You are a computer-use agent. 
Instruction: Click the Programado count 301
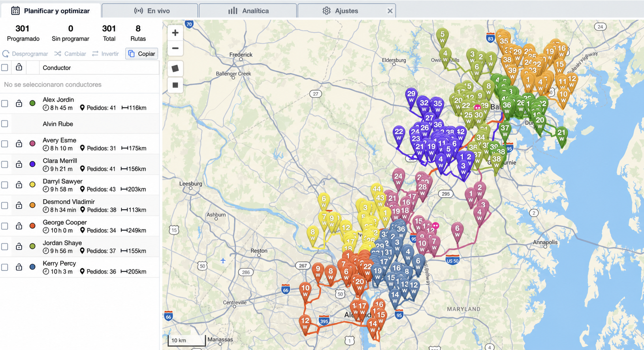(23, 28)
